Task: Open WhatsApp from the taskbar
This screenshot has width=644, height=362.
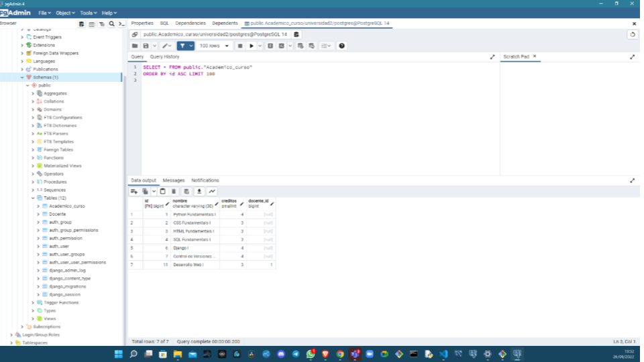Action: (x=311, y=354)
